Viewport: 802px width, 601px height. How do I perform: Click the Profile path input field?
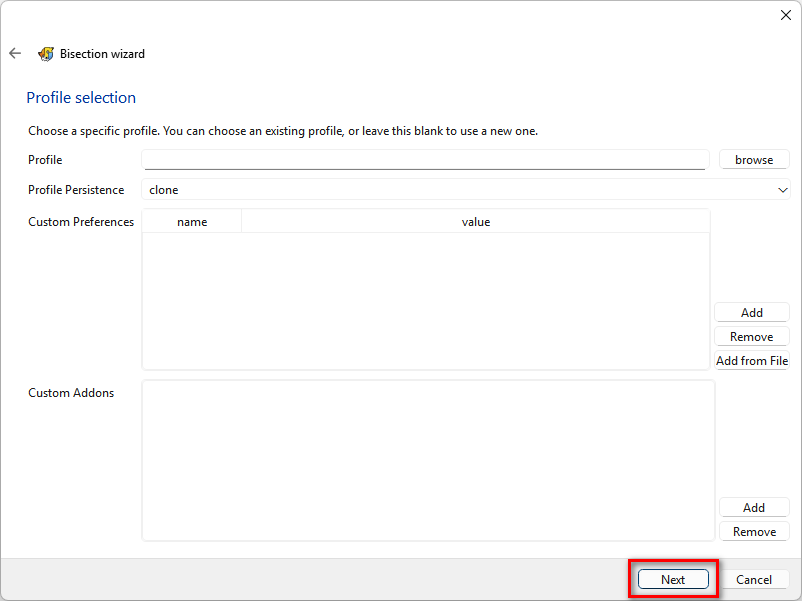(424, 160)
